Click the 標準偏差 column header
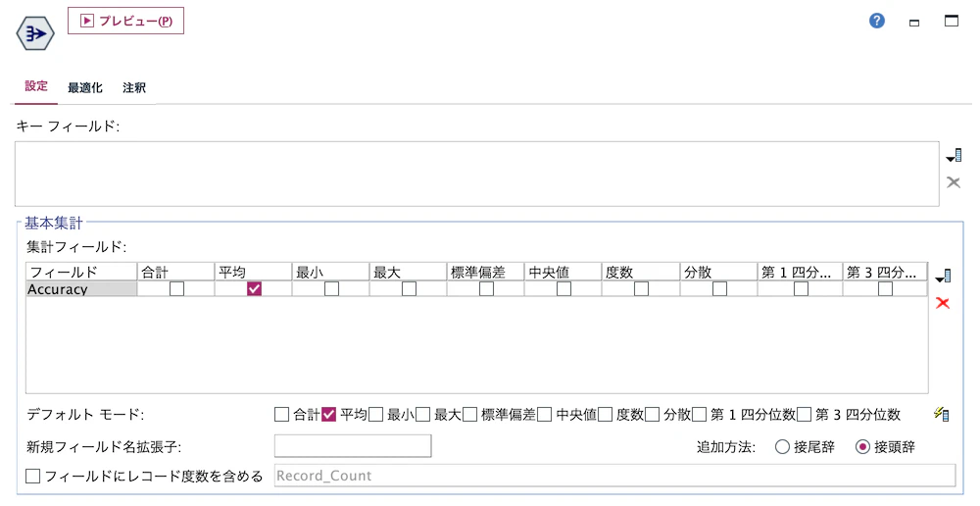 pyautogui.click(x=486, y=272)
